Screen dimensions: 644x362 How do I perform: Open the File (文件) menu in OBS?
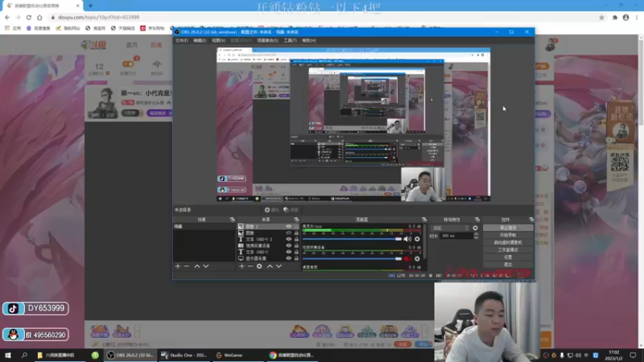click(181, 41)
